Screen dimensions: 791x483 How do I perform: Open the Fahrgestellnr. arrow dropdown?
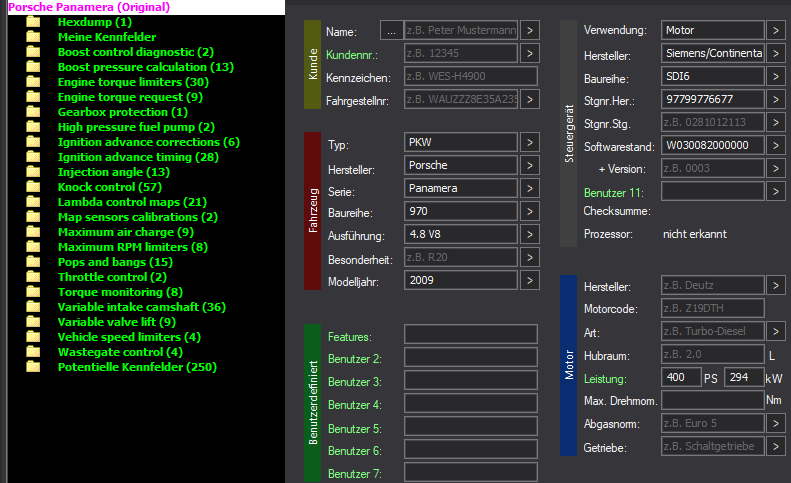[x=530, y=99]
